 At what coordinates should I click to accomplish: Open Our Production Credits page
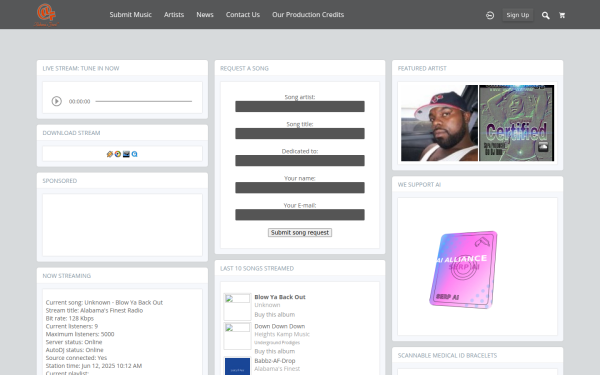tap(308, 15)
